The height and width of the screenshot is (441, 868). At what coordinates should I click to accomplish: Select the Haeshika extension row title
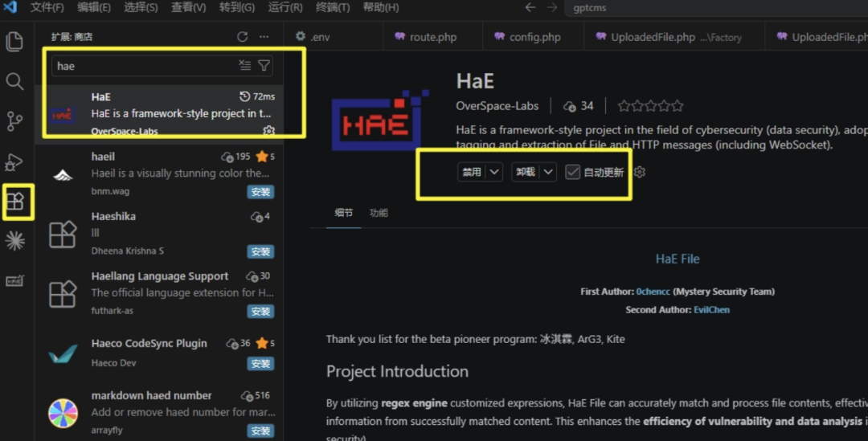pos(113,216)
